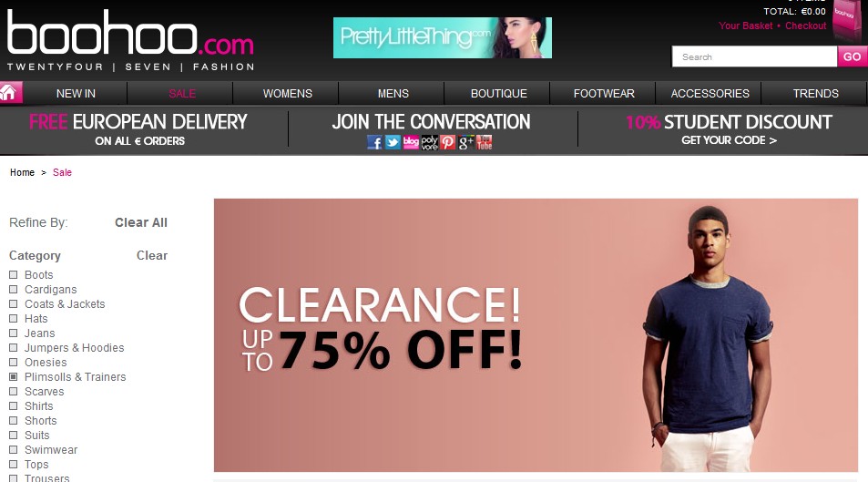Open boohoo's Facebook page icon

point(374,142)
